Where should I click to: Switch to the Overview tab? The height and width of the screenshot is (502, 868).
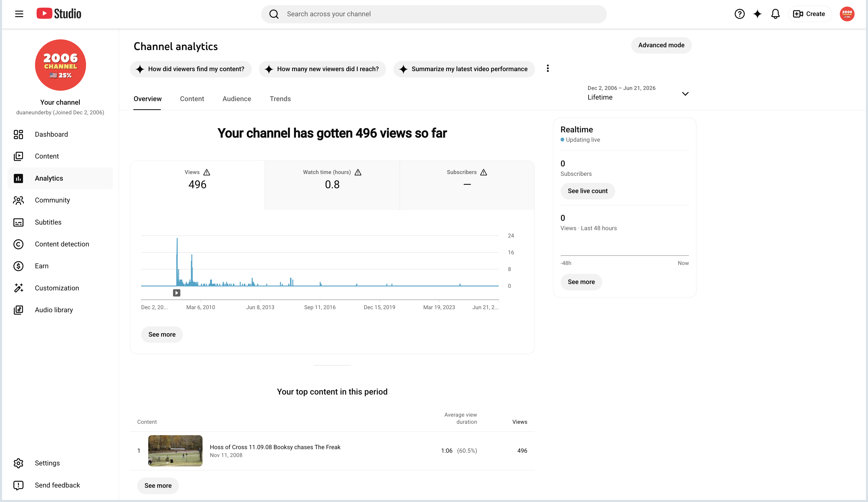[x=147, y=99]
